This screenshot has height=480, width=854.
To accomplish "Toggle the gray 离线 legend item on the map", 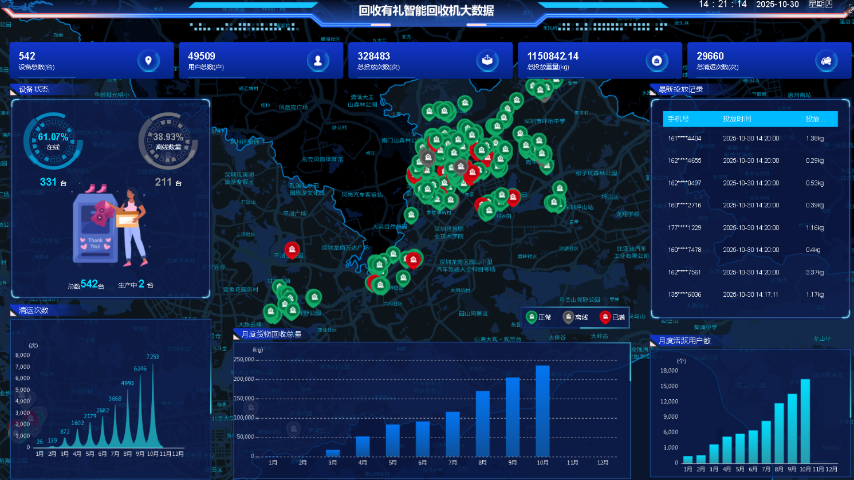I will coord(575,317).
